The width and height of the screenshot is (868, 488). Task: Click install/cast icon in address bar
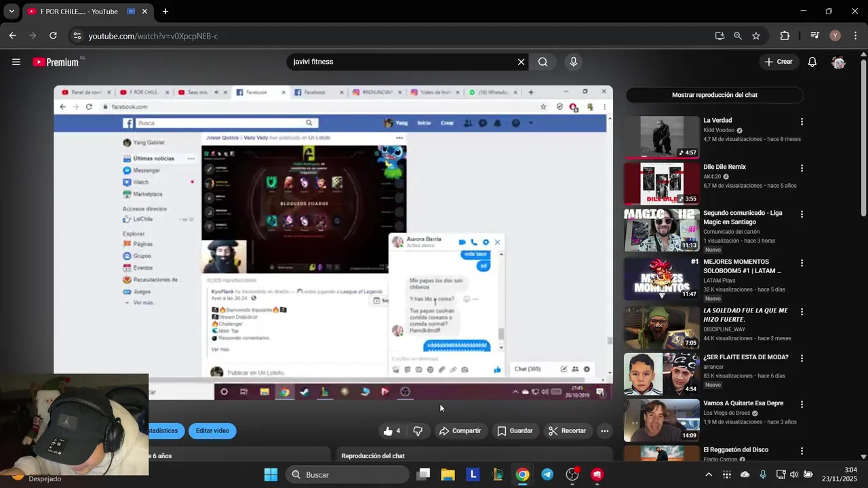(719, 36)
